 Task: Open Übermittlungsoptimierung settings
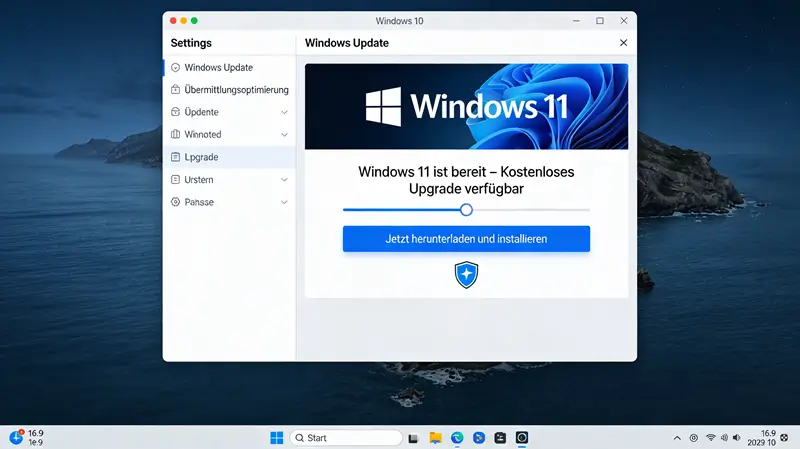[x=229, y=90]
